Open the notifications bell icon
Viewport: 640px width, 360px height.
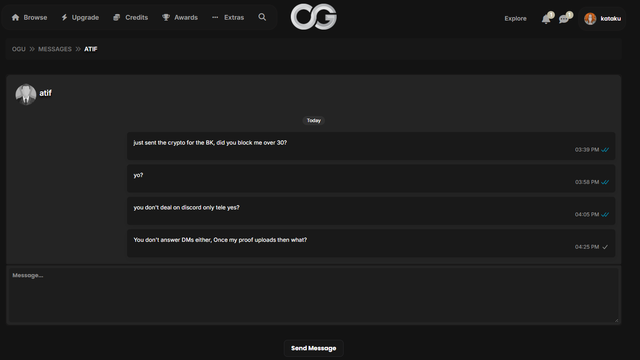(546, 19)
